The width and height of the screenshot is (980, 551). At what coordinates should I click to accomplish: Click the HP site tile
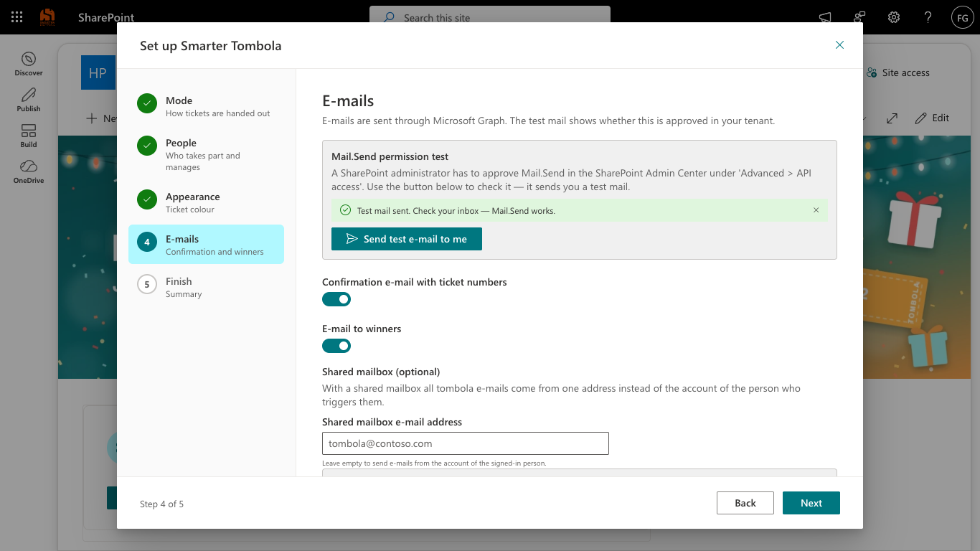98,72
